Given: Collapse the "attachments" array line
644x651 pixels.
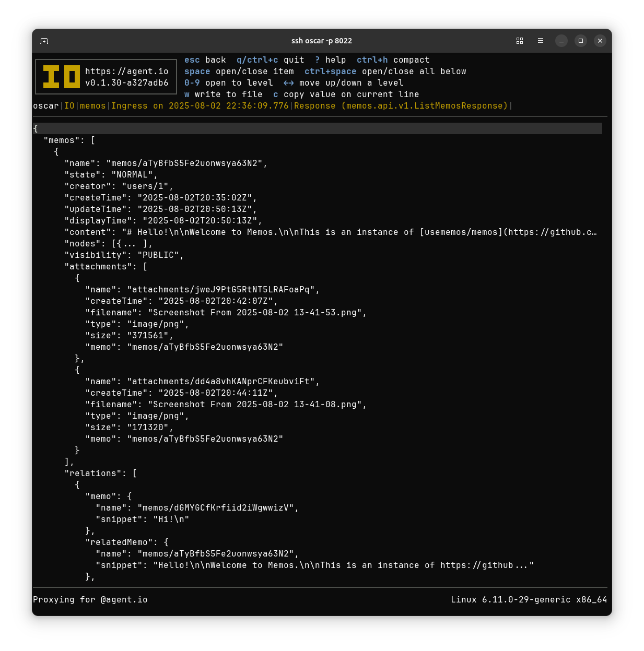Looking at the screenshot, I should 106,267.
